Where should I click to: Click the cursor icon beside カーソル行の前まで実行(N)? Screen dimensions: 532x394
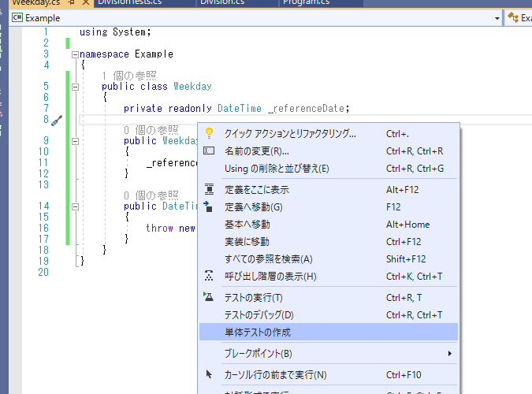click(209, 374)
